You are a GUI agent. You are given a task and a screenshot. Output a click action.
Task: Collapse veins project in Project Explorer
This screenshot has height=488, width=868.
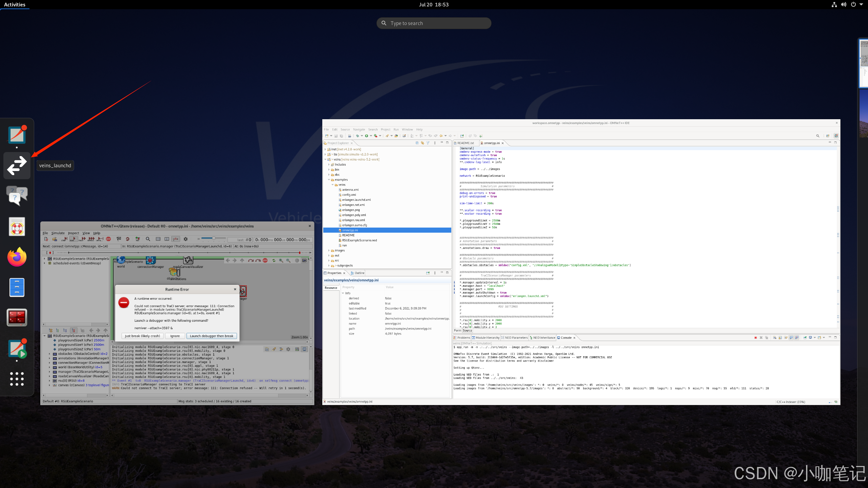pos(325,160)
